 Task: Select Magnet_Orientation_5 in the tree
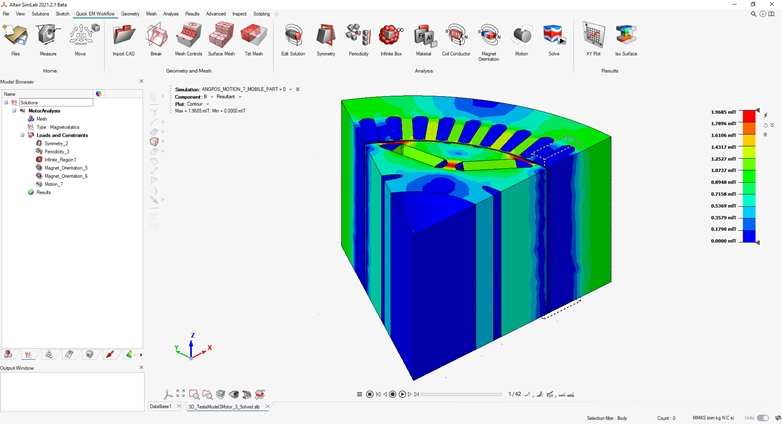pos(65,168)
